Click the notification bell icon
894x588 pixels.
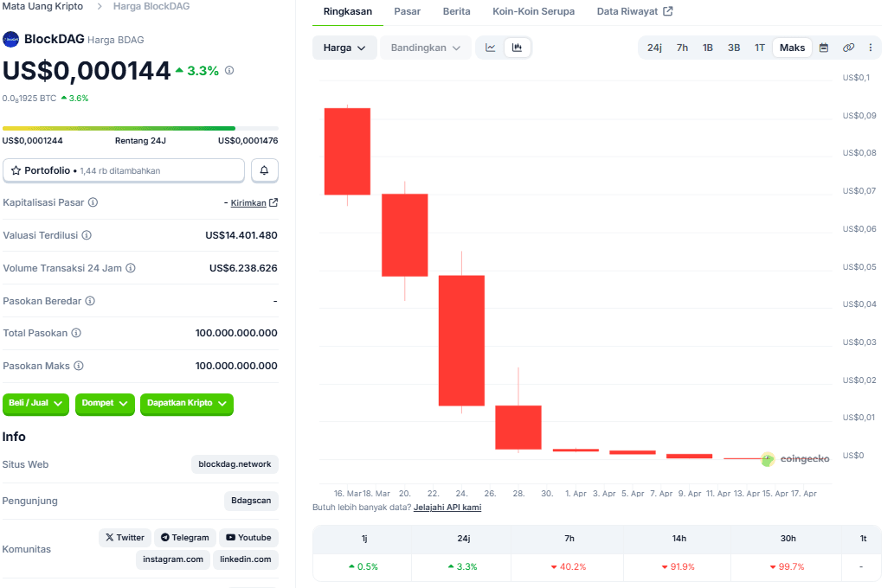click(x=264, y=169)
